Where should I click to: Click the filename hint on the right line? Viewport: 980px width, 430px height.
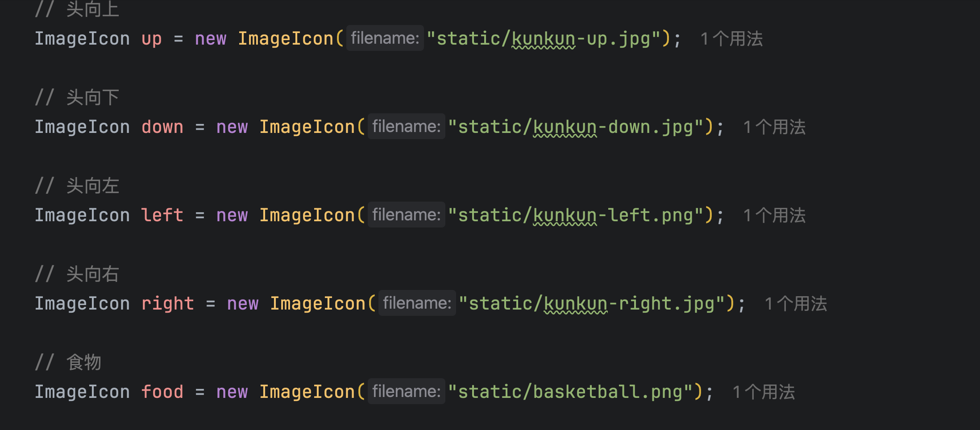click(417, 303)
